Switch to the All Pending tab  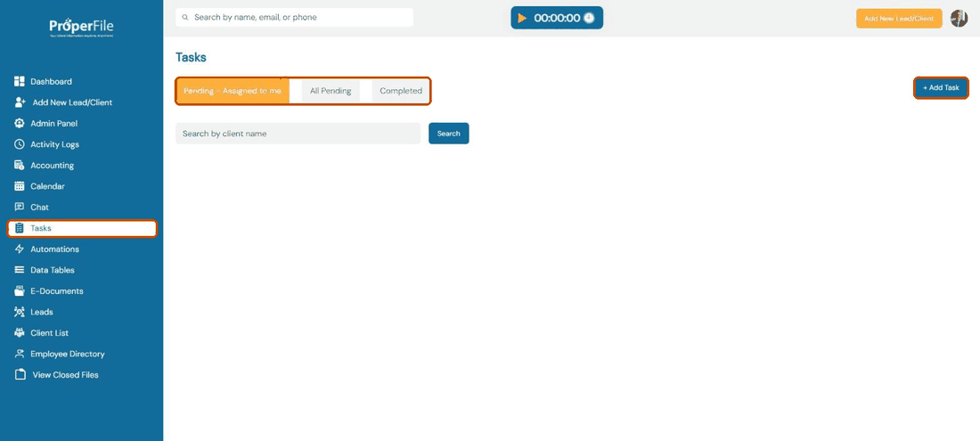[x=331, y=91]
